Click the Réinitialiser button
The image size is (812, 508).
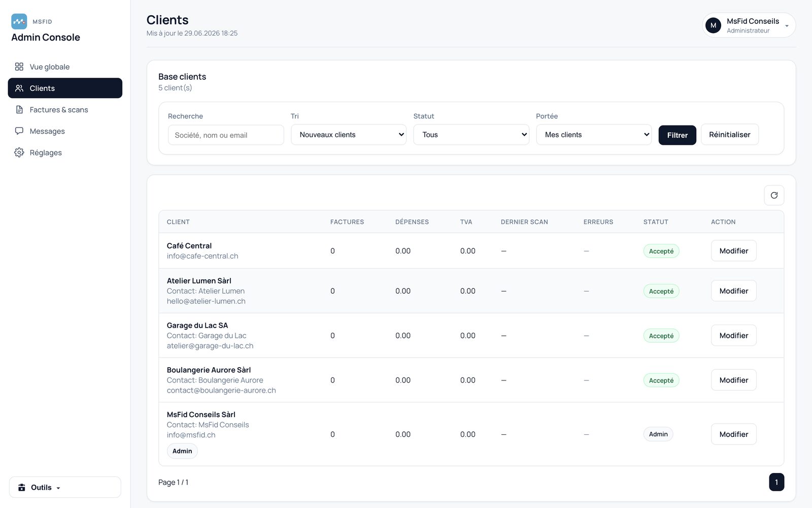coord(729,135)
